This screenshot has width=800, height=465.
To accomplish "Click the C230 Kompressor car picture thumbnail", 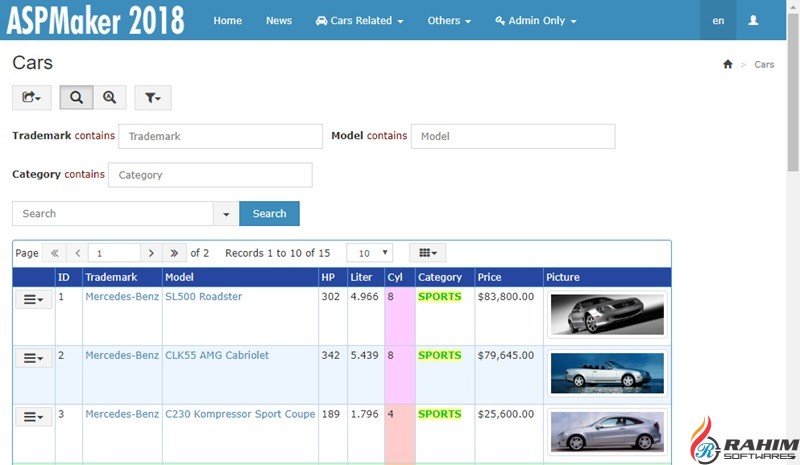I will pyautogui.click(x=607, y=431).
